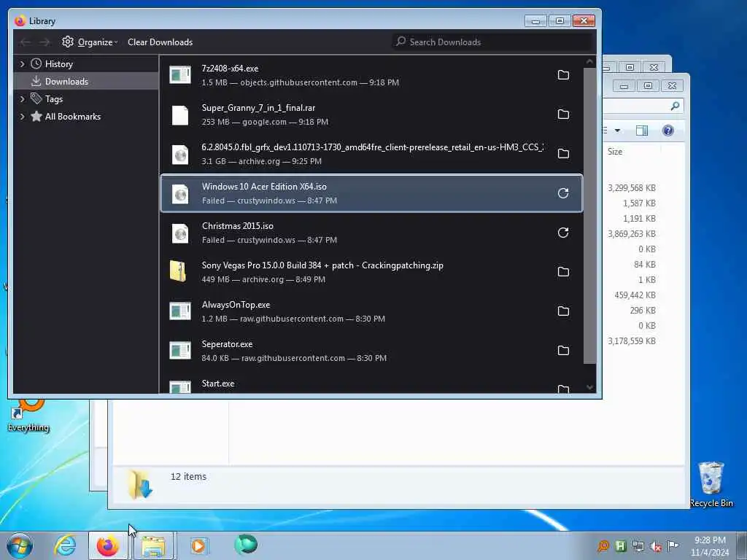This screenshot has height=560, width=747.
Task: Toggle the Explorer preview pane button
Action: (x=642, y=131)
